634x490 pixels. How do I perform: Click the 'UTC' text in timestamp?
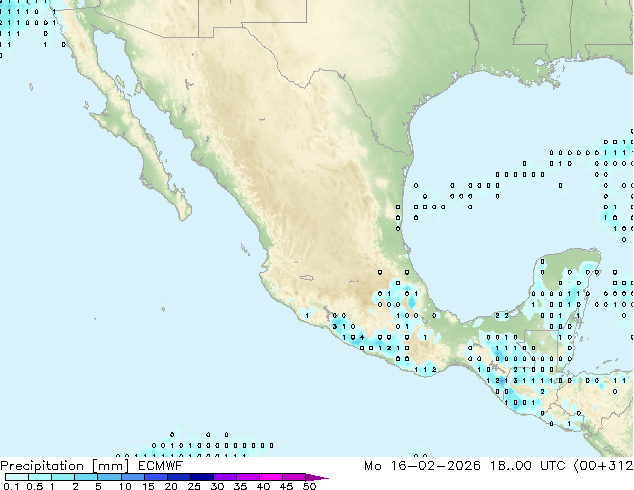553,466
